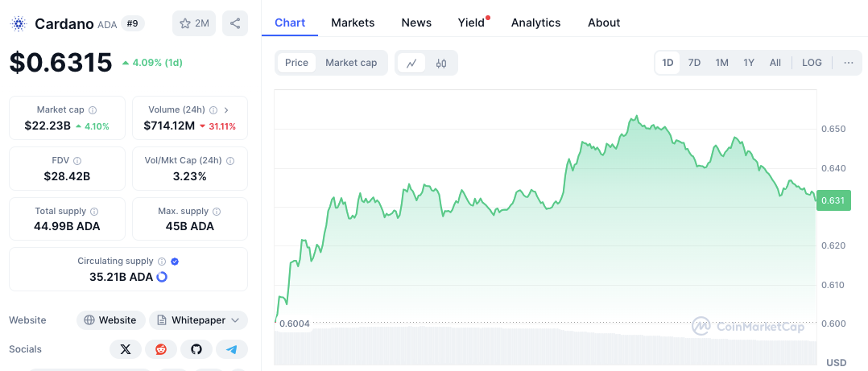Switch to candlestick chart view
The height and width of the screenshot is (371, 868).
point(441,63)
